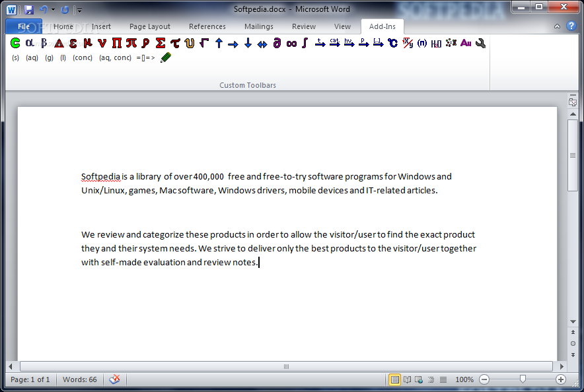
Task: Insert the reaction arrow labeled hv
Action: [x=349, y=43]
